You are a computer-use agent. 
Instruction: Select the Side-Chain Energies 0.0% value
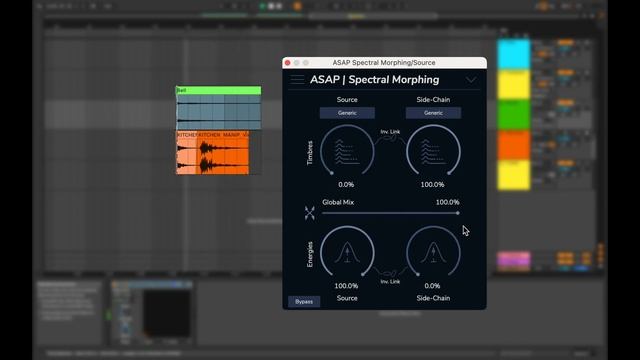click(x=432, y=286)
